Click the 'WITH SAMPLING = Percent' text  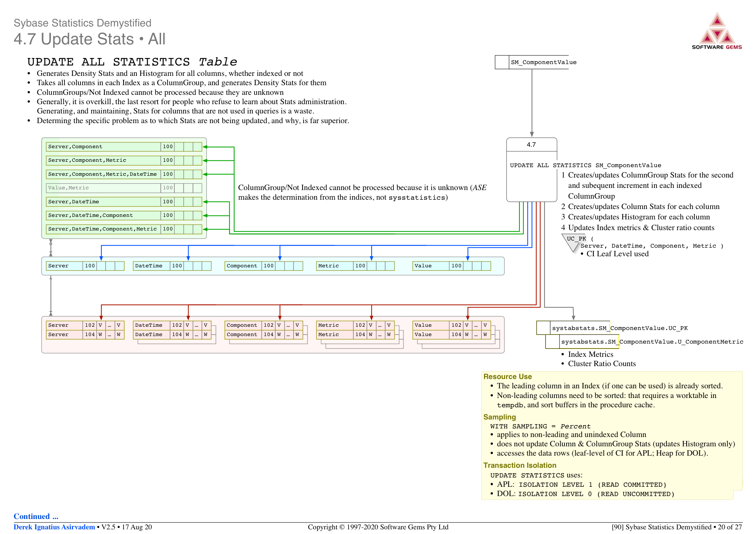click(x=541, y=427)
